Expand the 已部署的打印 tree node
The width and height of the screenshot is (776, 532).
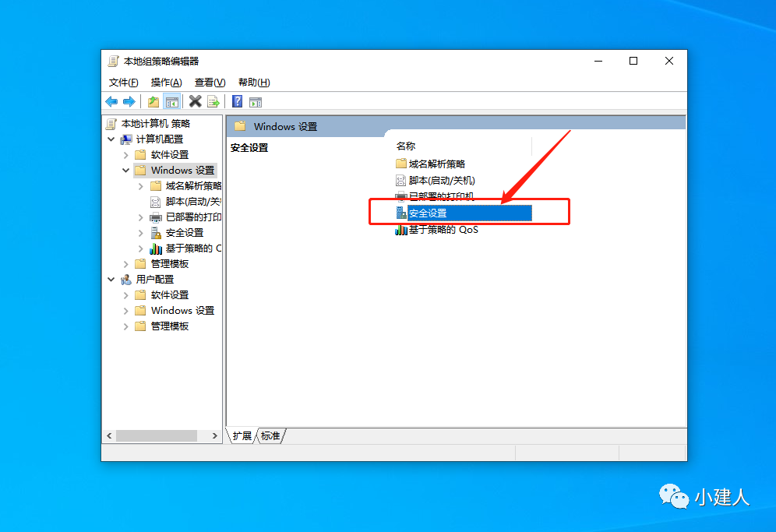pos(140,217)
